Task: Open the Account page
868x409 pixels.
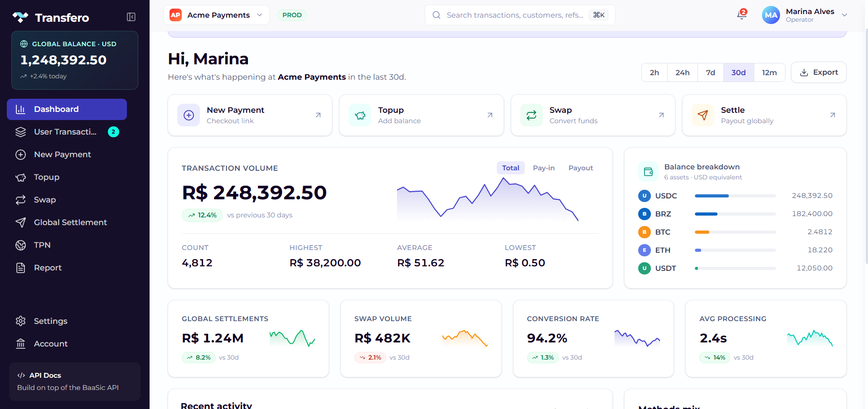Action: tap(67, 344)
